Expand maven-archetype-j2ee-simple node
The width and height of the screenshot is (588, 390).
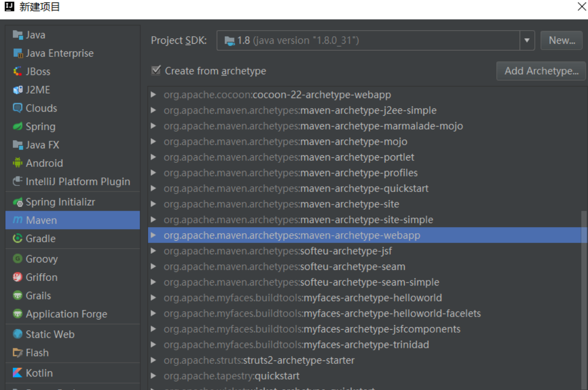coord(153,111)
